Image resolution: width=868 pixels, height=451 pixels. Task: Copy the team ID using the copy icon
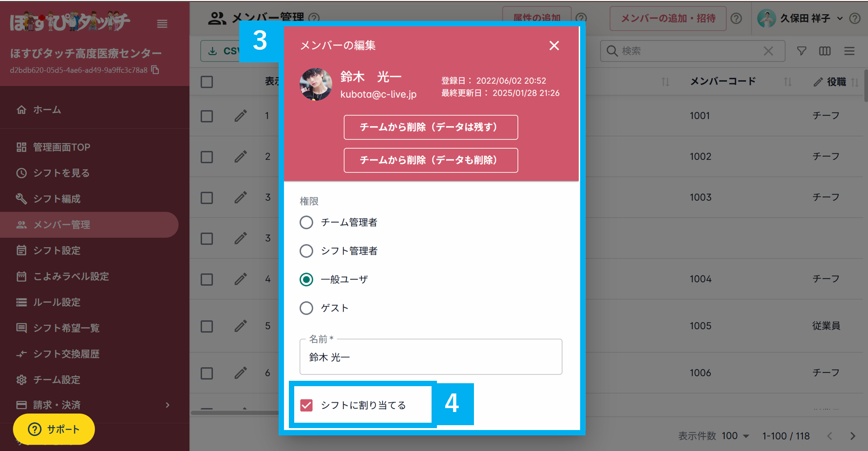pyautogui.click(x=155, y=70)
